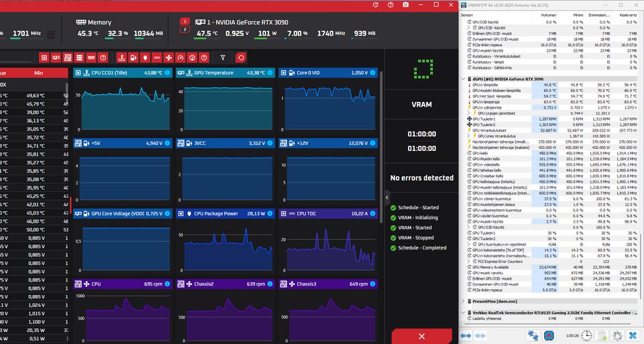
Task: Toggle fan sensors filter icon
Action: pos(169,58)
